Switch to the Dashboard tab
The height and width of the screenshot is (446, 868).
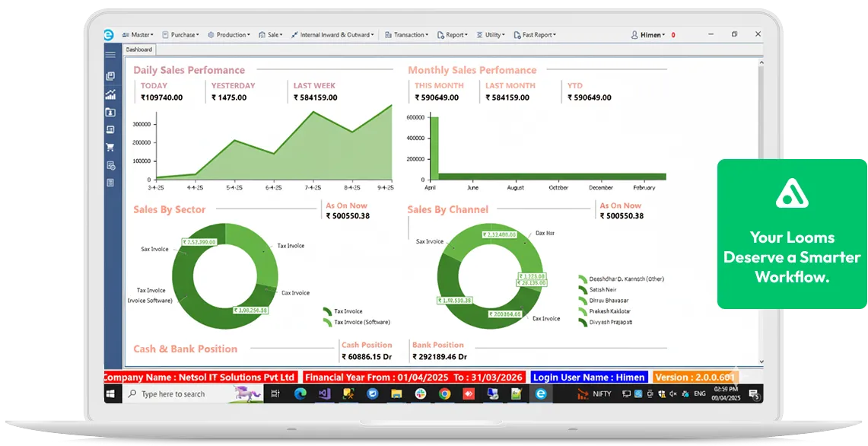139,49
